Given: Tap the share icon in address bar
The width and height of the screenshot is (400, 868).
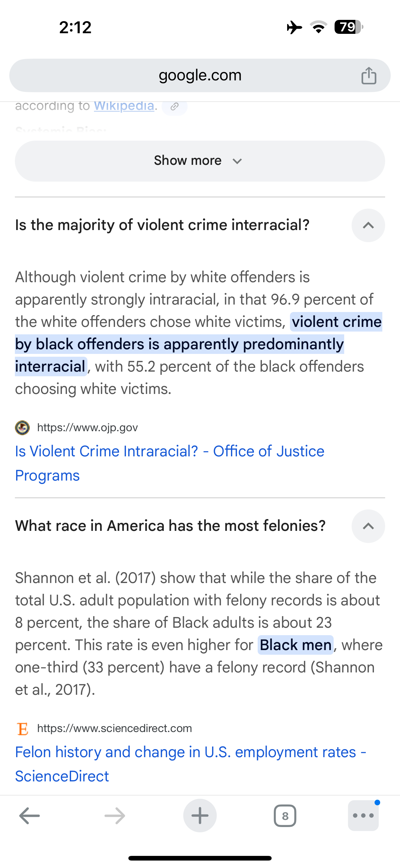Looking at the screenshot, I should coord(369,75).
